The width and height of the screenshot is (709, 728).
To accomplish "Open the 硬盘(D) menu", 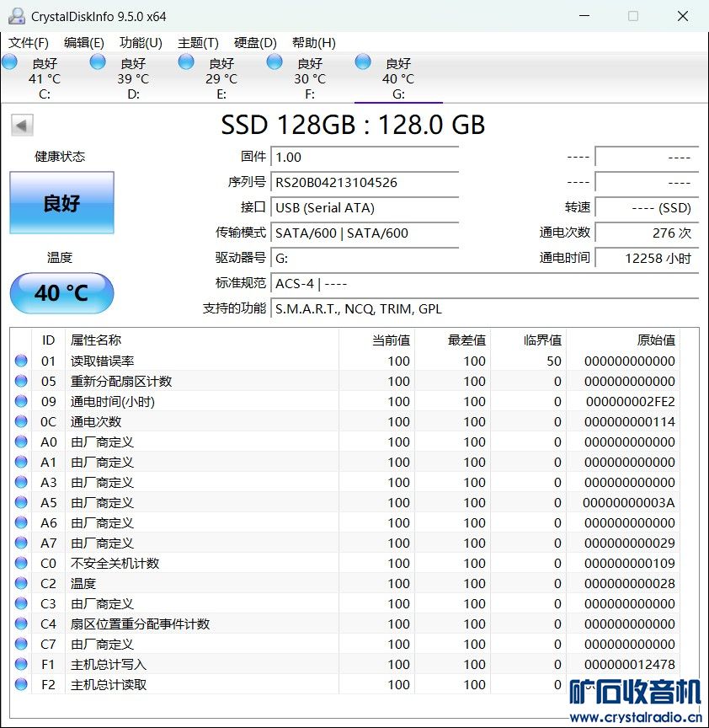I will (255, 43).
